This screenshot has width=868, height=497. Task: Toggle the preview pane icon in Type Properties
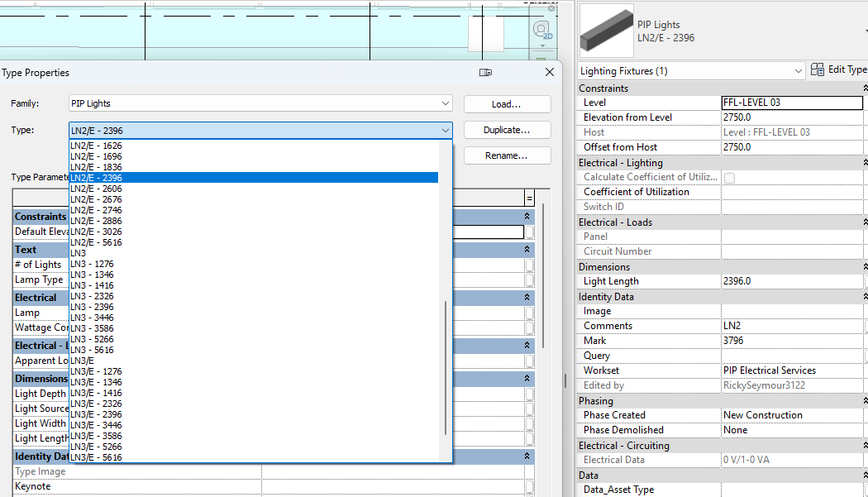485,73
